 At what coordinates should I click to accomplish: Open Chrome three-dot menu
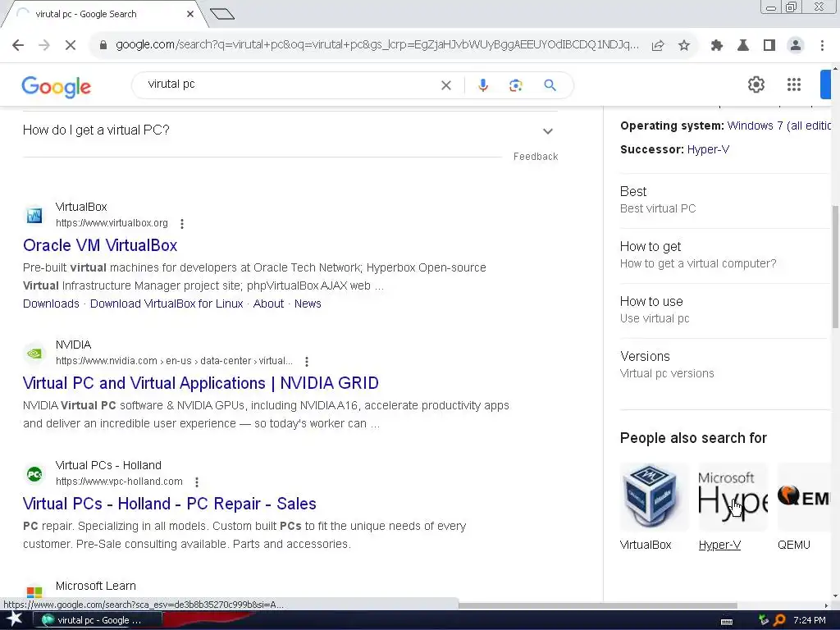point(822,46)
